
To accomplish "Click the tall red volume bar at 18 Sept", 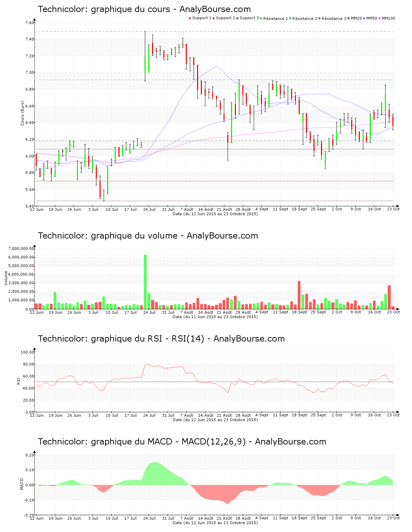I will 299,295.
